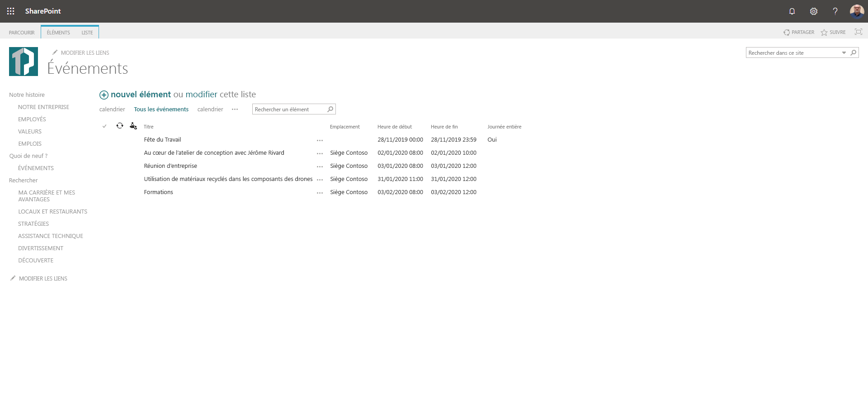The height and width of the screenshot is (409, 868).
Task: Click the magnifier in Rechercher un élément
Action: (x=330, y=109)
